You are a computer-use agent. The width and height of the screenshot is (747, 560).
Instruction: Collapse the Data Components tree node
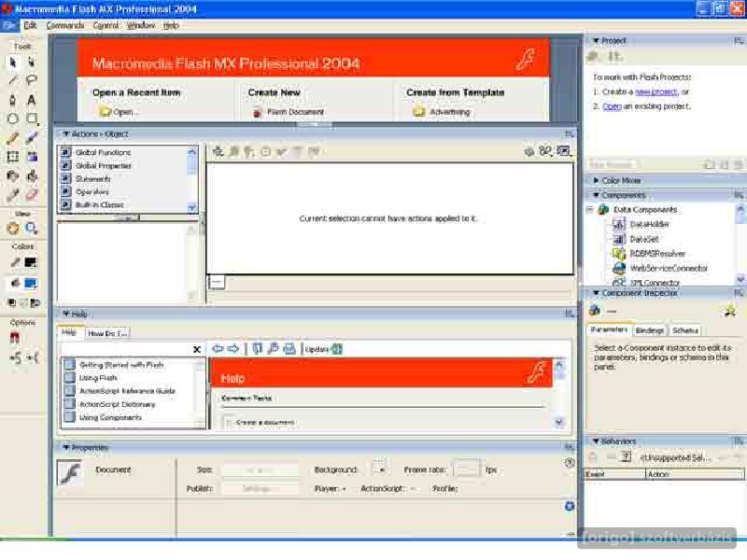click(590, 209)
